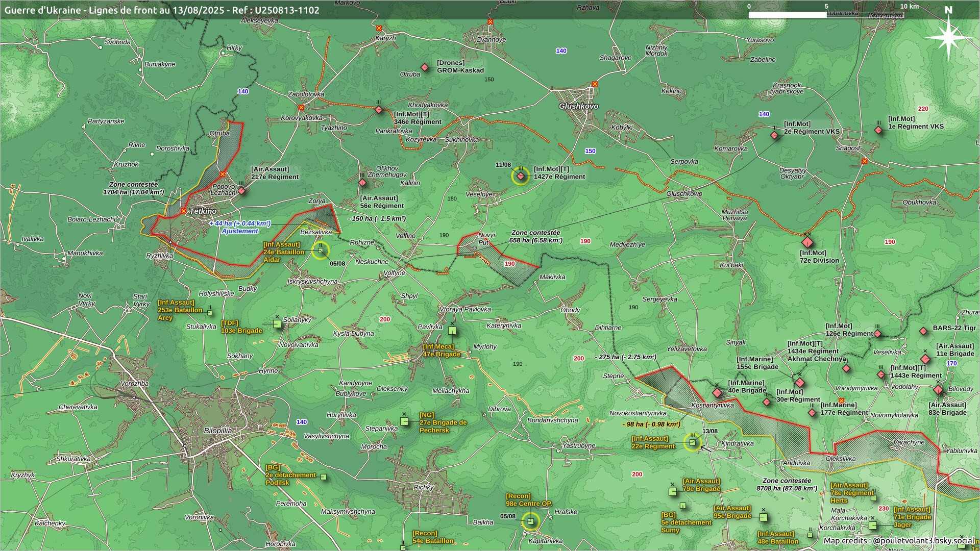Click the Ryzhivka village label
This screenshot has width=980, height=551.
point(160,256)
